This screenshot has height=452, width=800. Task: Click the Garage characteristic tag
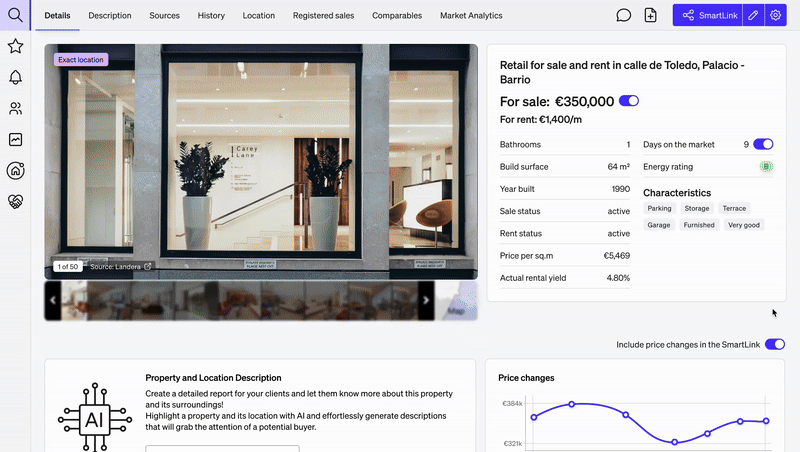tap(659, 225)
